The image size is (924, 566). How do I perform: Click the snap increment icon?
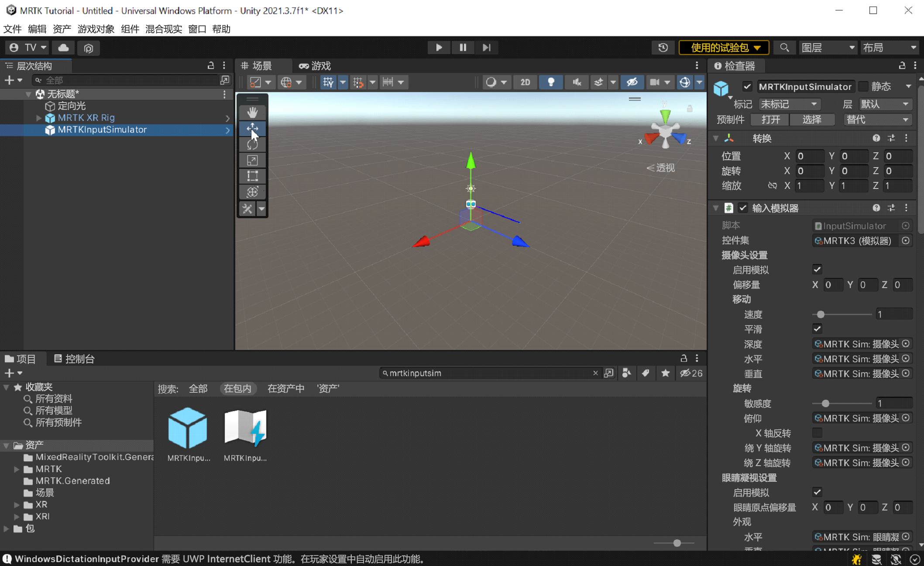click(388, 82)
